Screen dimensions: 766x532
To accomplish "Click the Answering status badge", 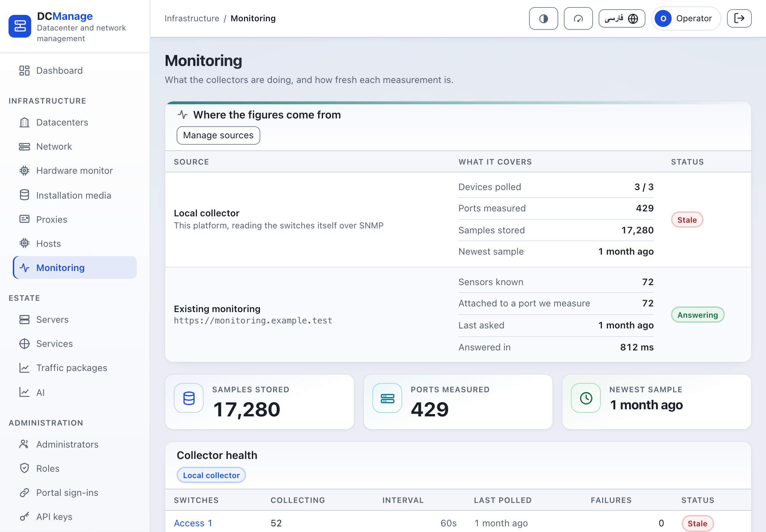I will (x=698, y=315).
